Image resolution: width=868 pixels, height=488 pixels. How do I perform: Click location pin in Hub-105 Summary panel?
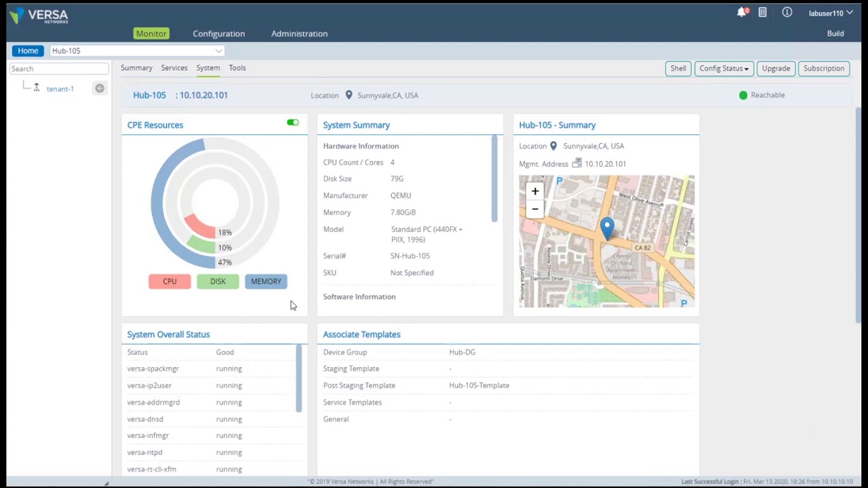(x=553, y=146)
